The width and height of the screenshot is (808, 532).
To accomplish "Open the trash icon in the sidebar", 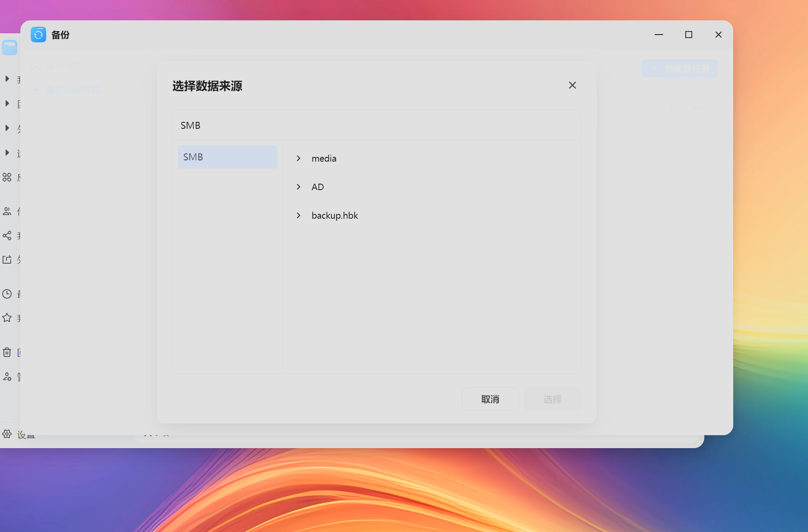I will coord(7,352).
